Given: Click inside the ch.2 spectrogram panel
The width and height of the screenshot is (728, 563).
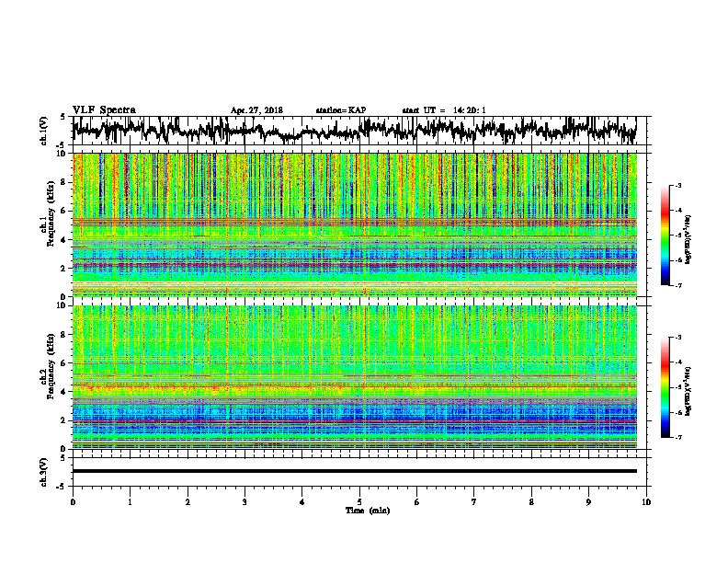Looking at the screenshot, I should [355, 377].
